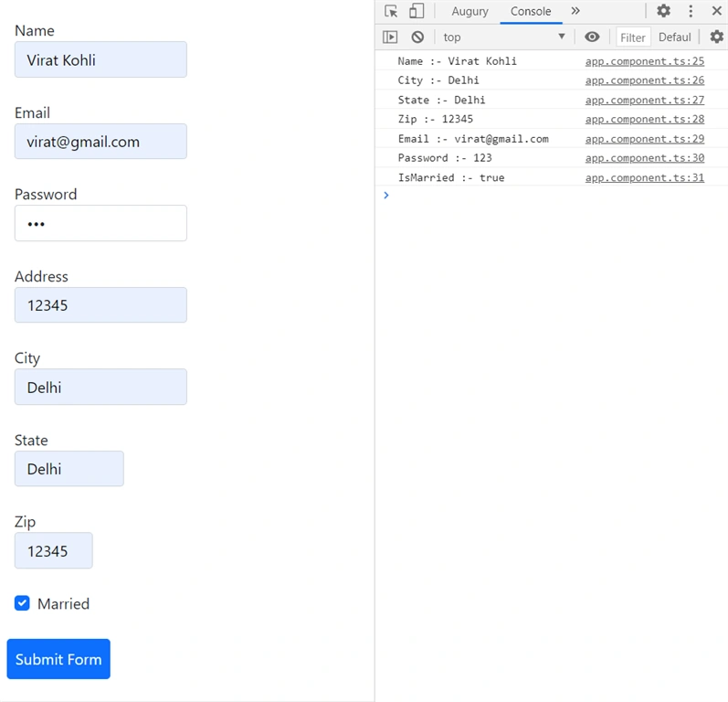
Task: Expand more DevTools tabs chevron
Action: (575, 11)
